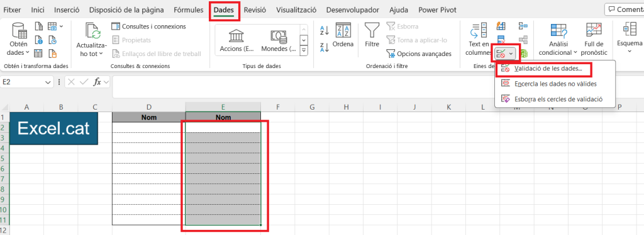The height and width of the screenshot is (235, 644).
Task: Click Enllaços del llibre de treball
Action: tap(157, 54)
